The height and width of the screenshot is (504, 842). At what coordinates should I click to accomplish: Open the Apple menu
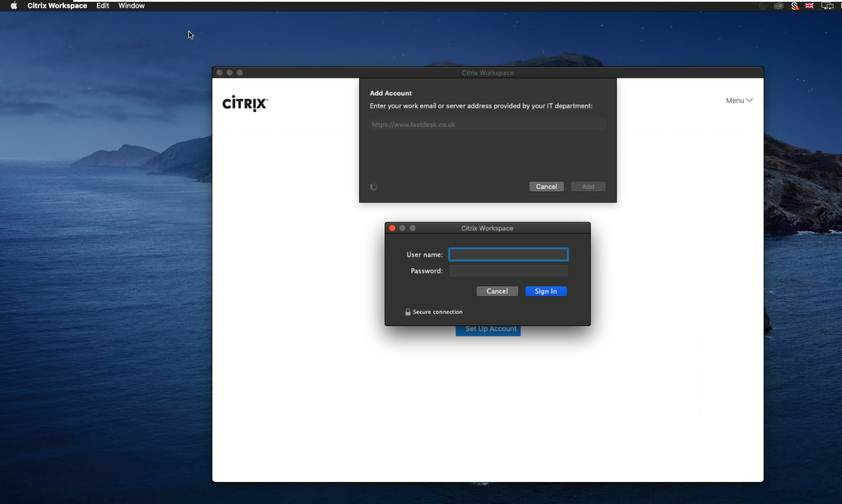[x=14, y=5]
